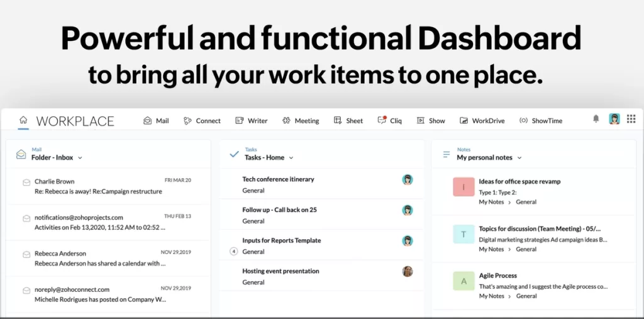Open the apps grid launcher
Screen dimensions: 644x319
pyautogui.click(x=631, y=119)
